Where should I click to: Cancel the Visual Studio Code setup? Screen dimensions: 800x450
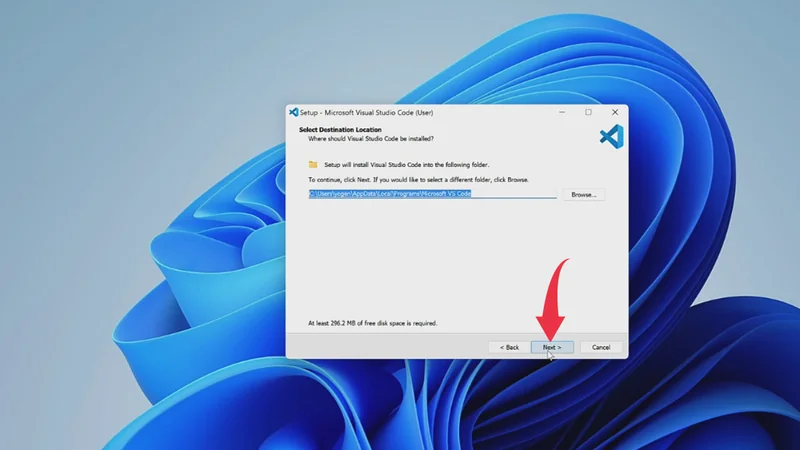[601, 347]
